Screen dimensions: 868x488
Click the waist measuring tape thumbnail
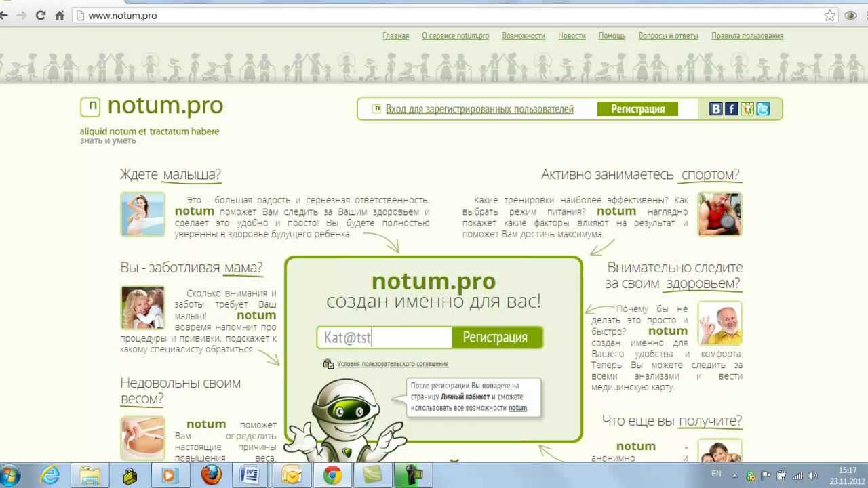click(143, 439)
